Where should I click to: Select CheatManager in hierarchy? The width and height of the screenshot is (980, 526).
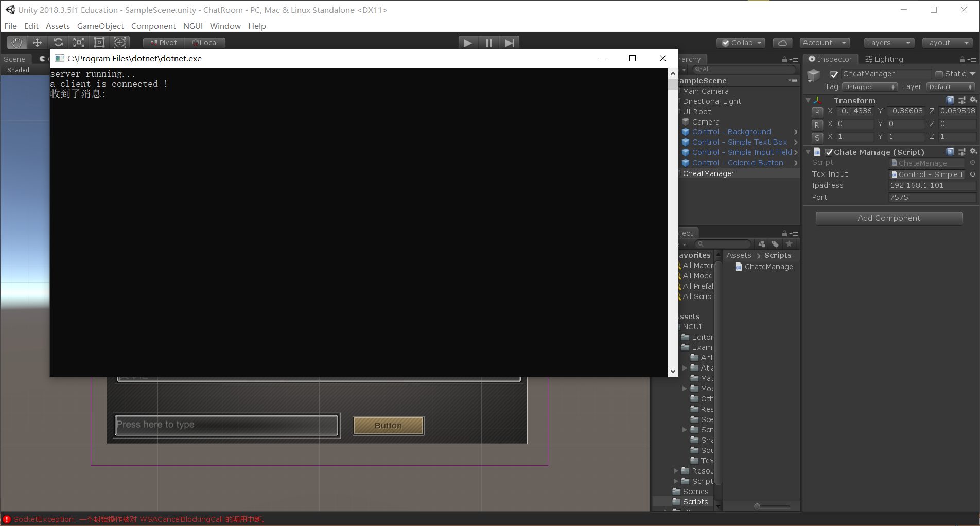click(708, 173)
